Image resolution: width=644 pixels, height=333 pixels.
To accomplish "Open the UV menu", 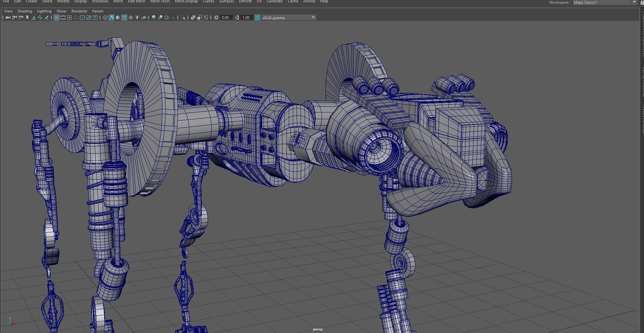I will [259, 1].
